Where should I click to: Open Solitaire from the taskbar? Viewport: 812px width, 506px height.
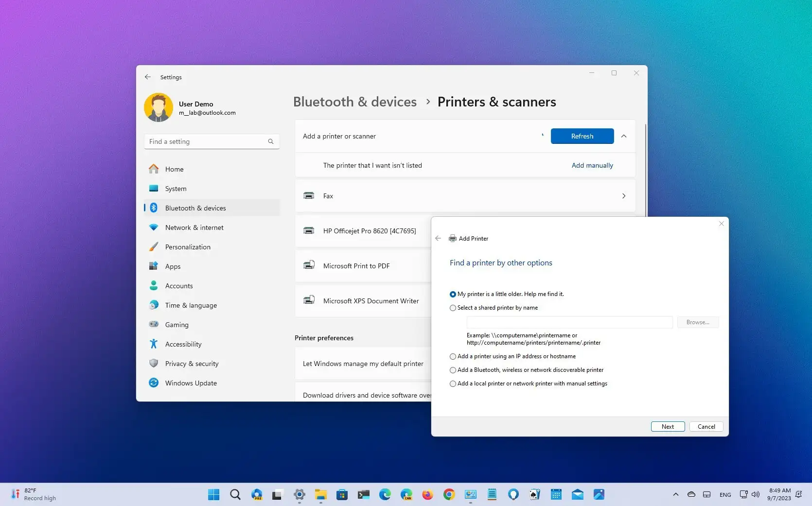click(535, 494)
